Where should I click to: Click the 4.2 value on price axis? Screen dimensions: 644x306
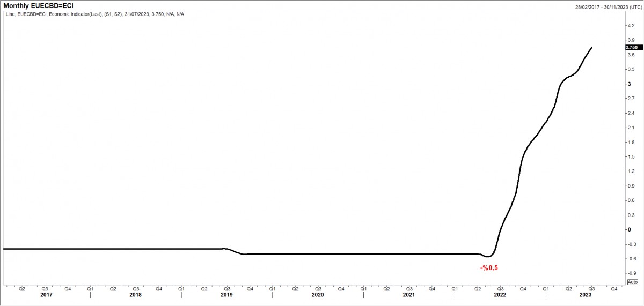click(631, 26)
